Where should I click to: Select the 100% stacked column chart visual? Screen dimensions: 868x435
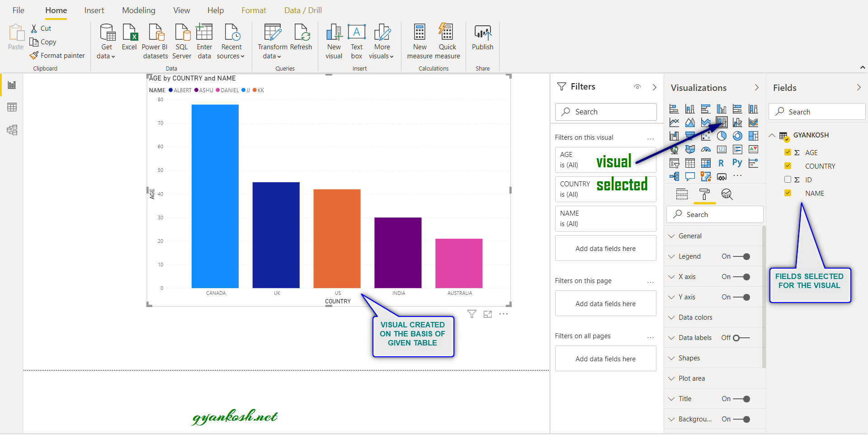(753, 109)
